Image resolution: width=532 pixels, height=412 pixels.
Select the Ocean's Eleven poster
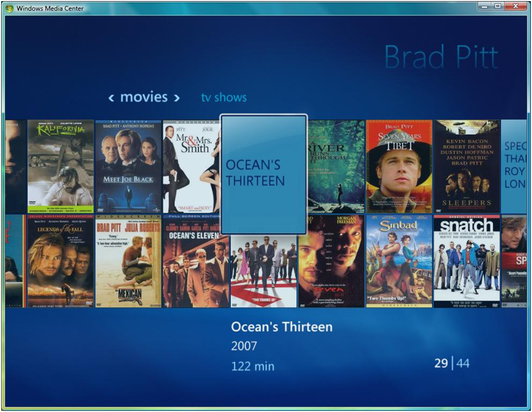196,261
